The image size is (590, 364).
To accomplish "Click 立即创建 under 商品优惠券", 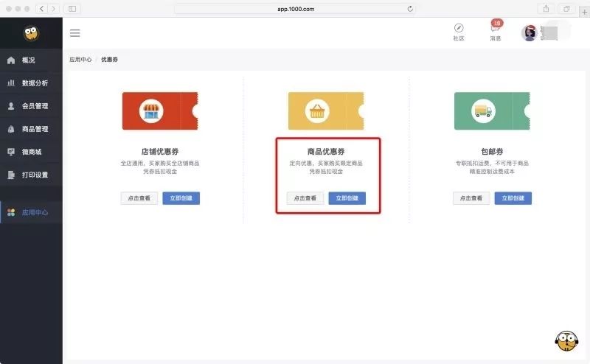I will pos(347,198).
